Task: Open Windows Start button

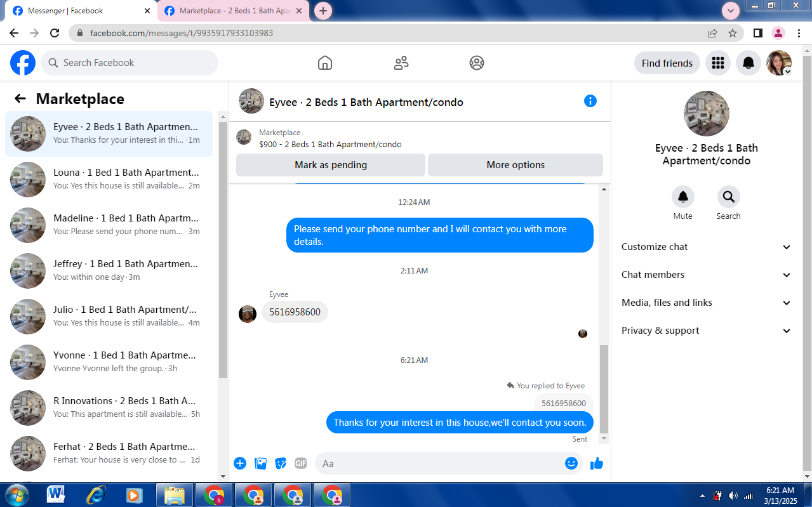Action: click(17, 495)
